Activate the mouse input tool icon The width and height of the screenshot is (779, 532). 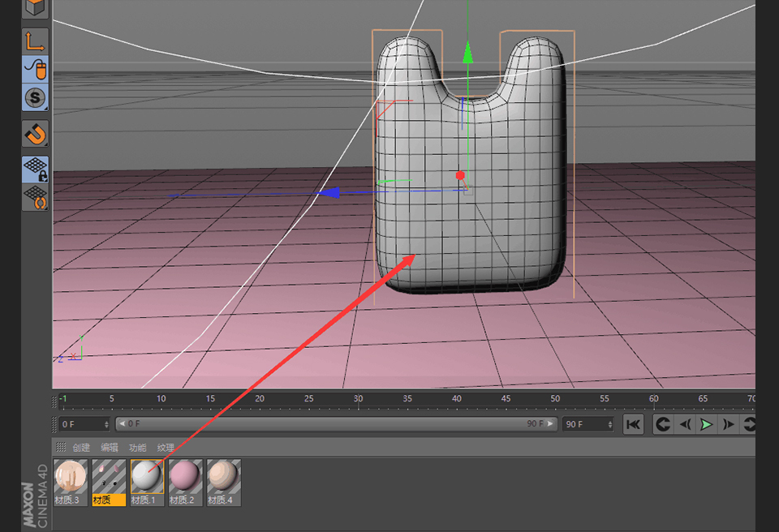(35, 69)
